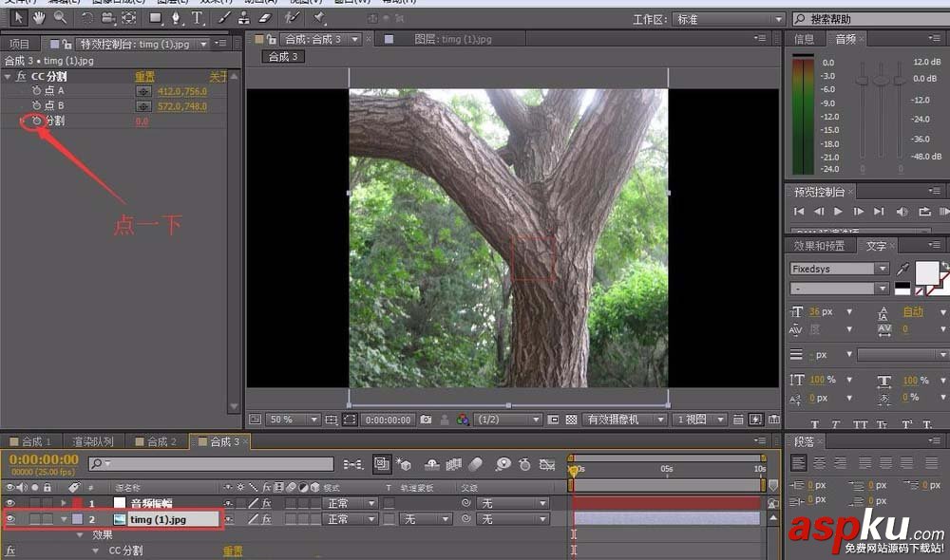Click 重置 for CC 分割 in effect controls
950x560 pixels.
point(144,76)
